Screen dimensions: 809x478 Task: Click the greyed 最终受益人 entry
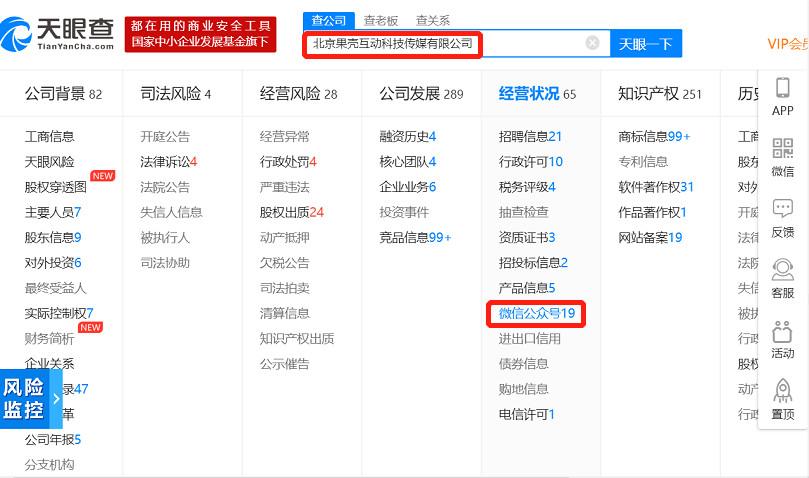[x=56, y=288]
